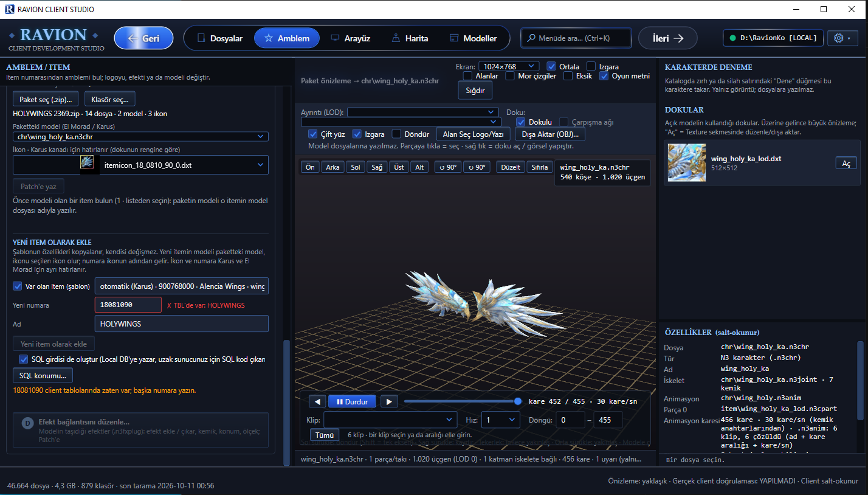Viewport: 868px width, 495px height.
Task: Export the model via Dışa Aktar (OBJ)...
Action: pos(550,134)
